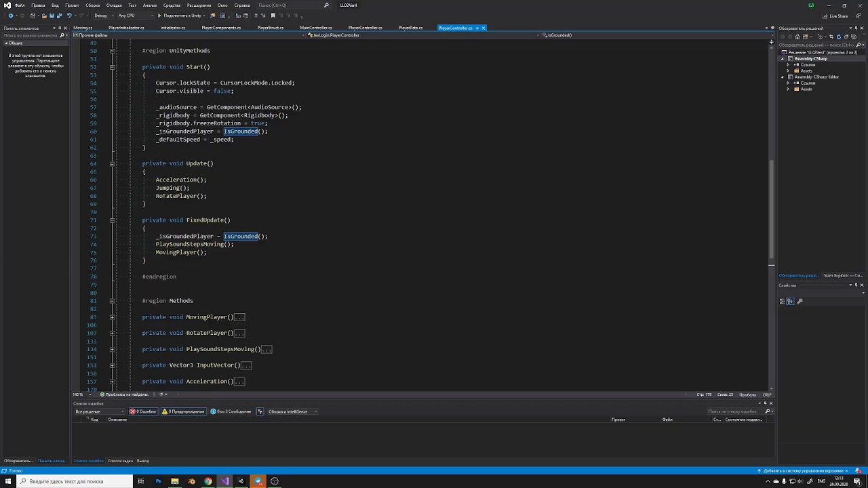The image size is (868, 488).
Task: Switch to the PlayerData.cs tab
Action: [x=410, y=28]
